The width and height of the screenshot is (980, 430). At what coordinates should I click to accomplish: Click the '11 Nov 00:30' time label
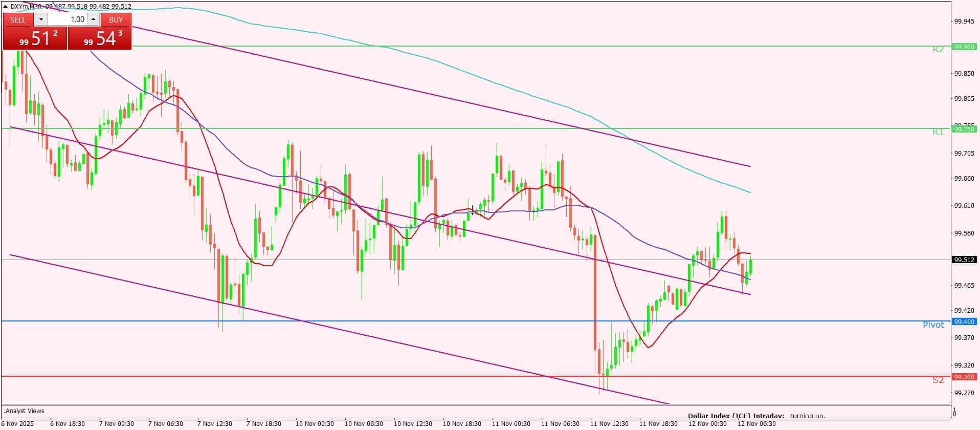click(511, 423)
